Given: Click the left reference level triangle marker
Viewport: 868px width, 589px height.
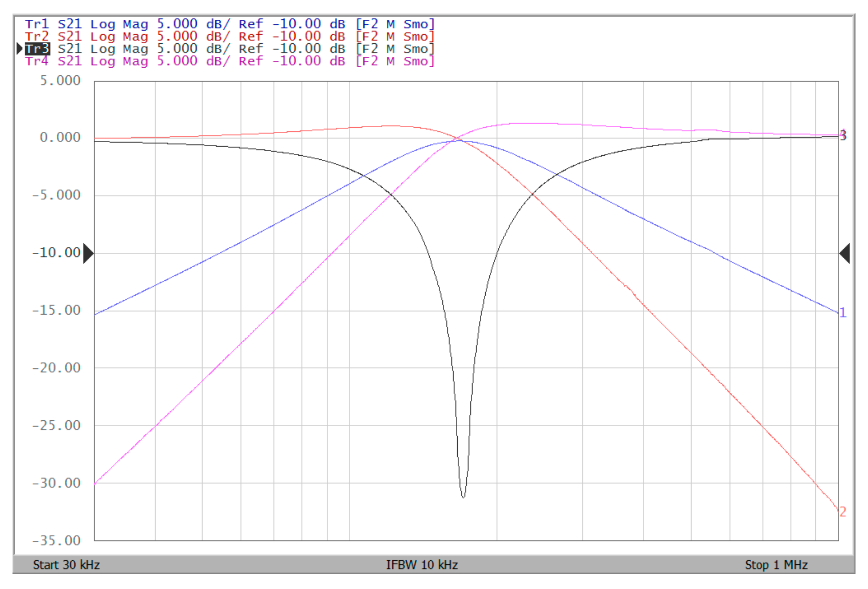Looking at the screenshot, I should [x=88, y=253].
